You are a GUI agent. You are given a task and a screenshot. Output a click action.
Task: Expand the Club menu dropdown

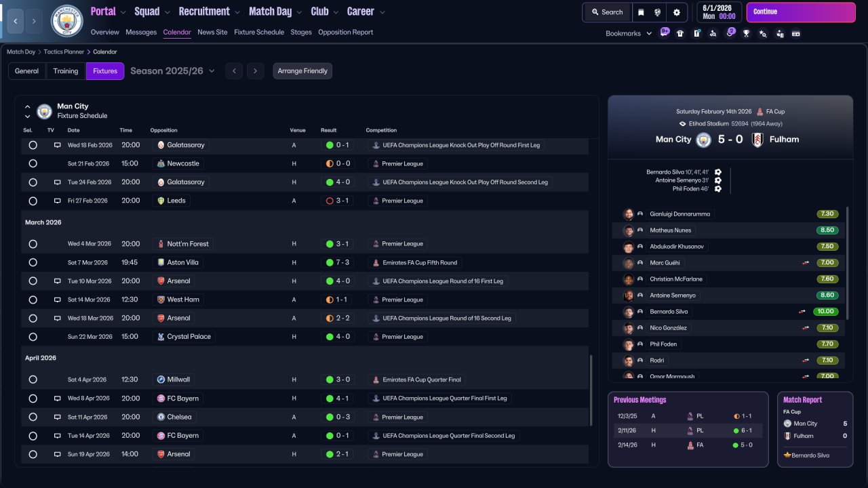click(336, 12)
